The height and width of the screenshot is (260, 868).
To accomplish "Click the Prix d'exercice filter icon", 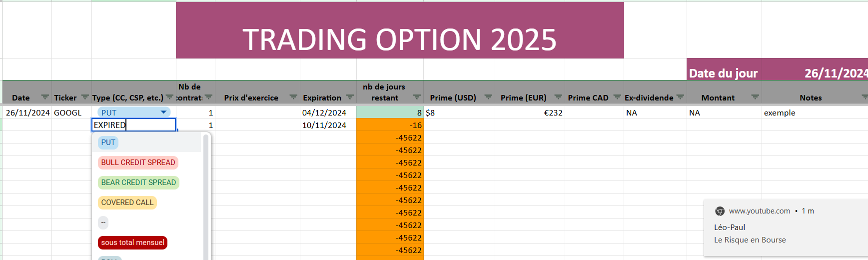I will click(293, 97).
